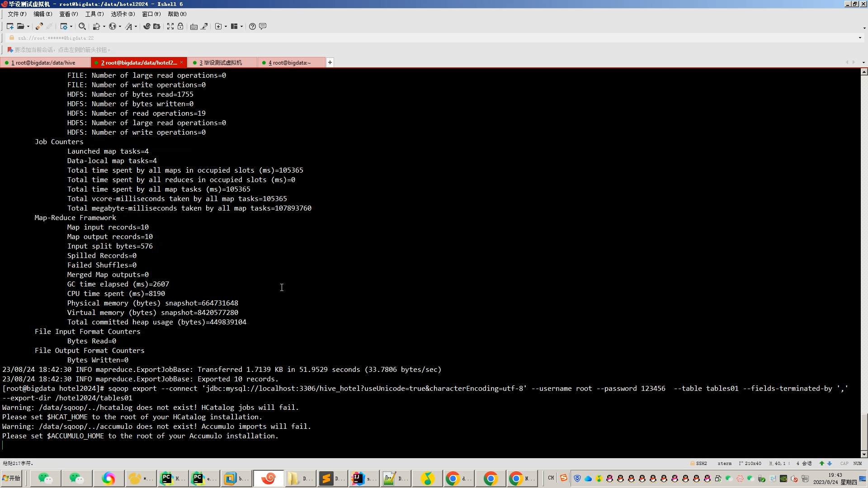Screen dimensions: 868x488
Task: Click the highlight marker toolbar icon
Action: pos(204,26)
